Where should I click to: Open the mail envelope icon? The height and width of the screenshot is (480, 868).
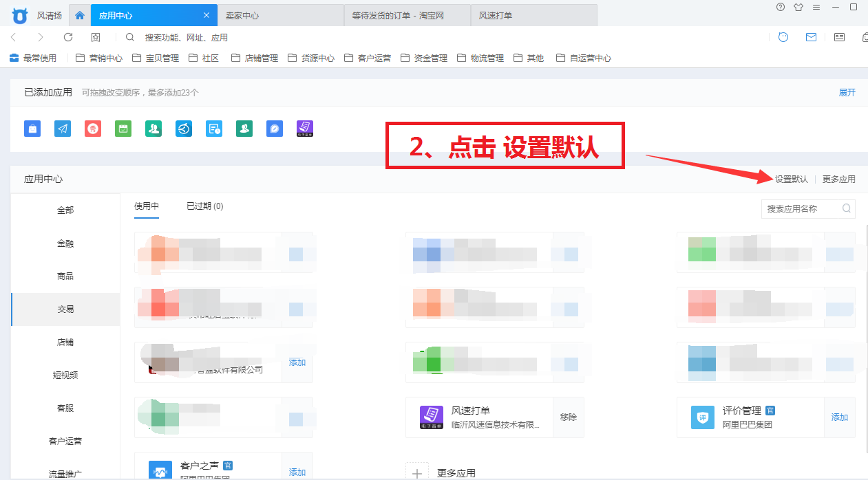tap(811, 37)
